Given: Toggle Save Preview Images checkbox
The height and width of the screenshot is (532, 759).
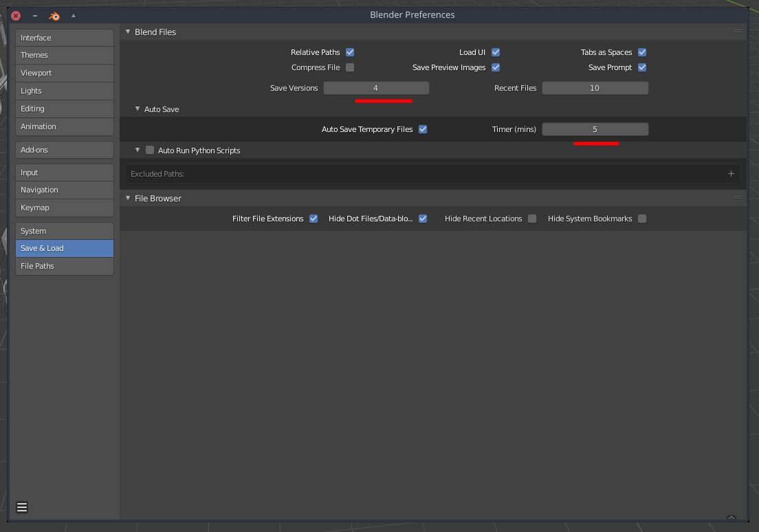Looking at the screenshot, I should [x=496, y=67].
